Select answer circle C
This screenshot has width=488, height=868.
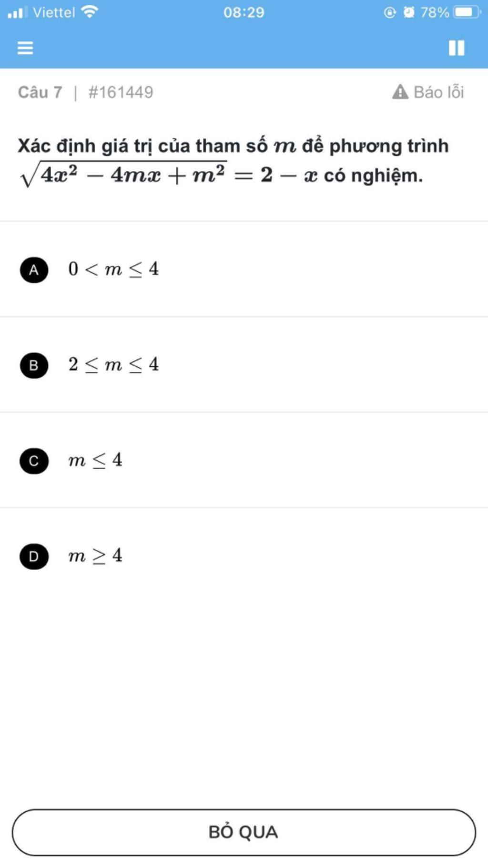click(x=34, y=461)
